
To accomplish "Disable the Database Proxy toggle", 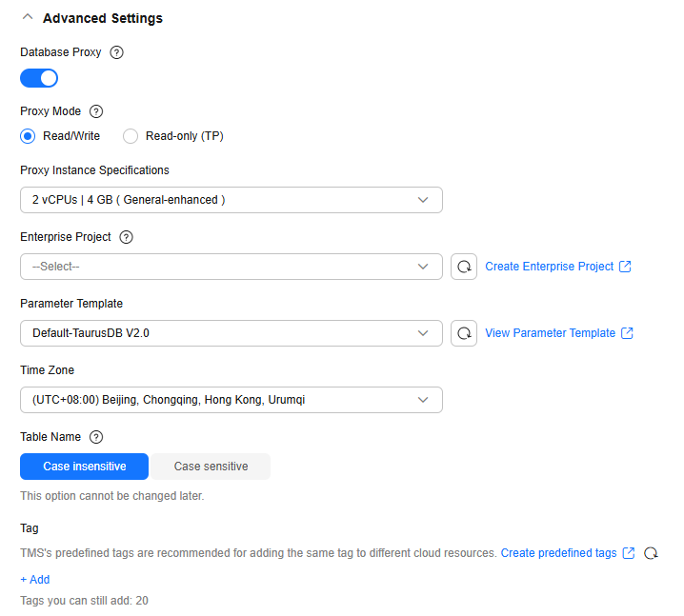I will 39,78.
